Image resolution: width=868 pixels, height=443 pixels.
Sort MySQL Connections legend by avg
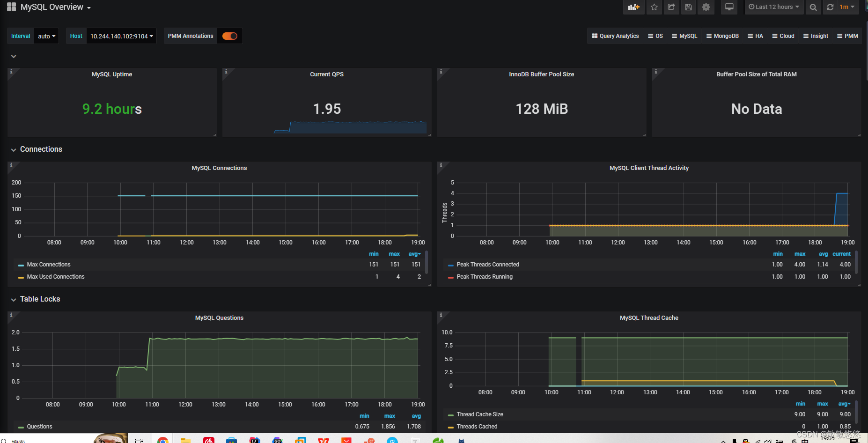(414, 254)
